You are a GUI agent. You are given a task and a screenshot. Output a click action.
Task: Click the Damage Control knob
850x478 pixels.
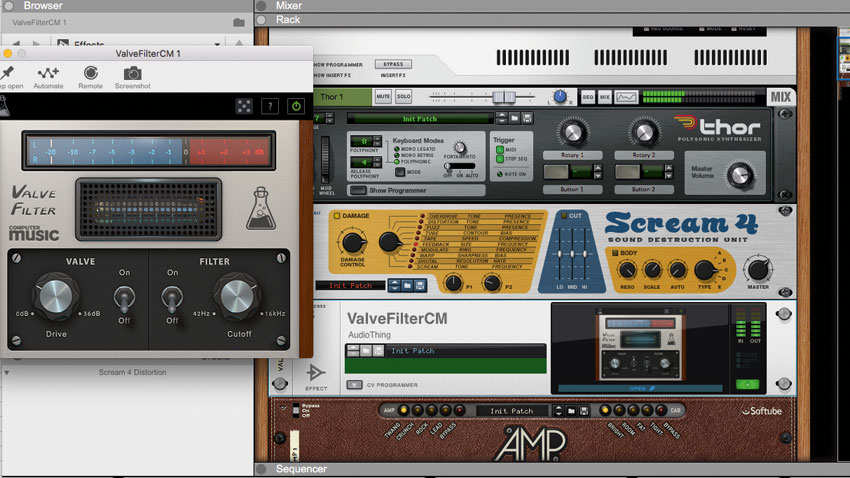point(352,242)
